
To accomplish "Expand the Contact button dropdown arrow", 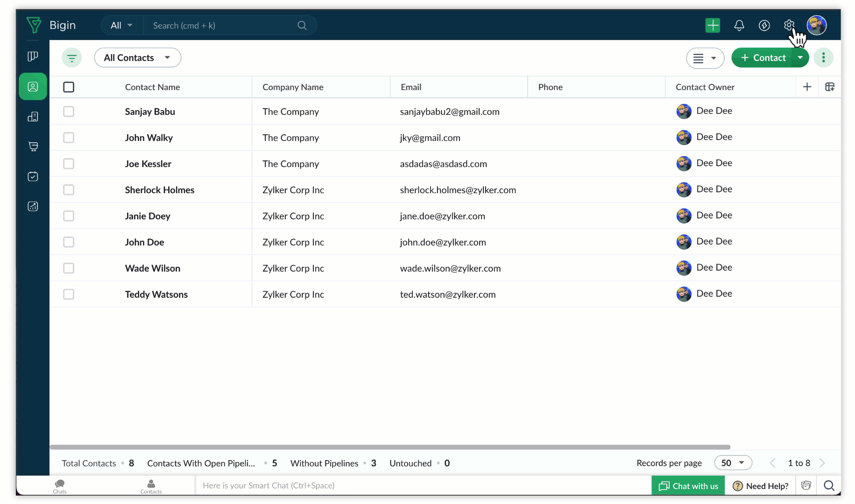I will coord(800,57).
